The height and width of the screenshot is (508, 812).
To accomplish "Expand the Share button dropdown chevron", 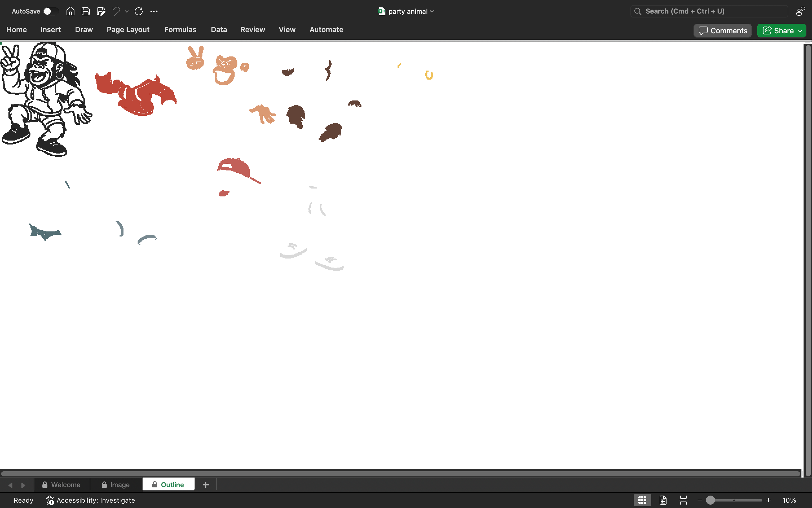I will point(800,31).
